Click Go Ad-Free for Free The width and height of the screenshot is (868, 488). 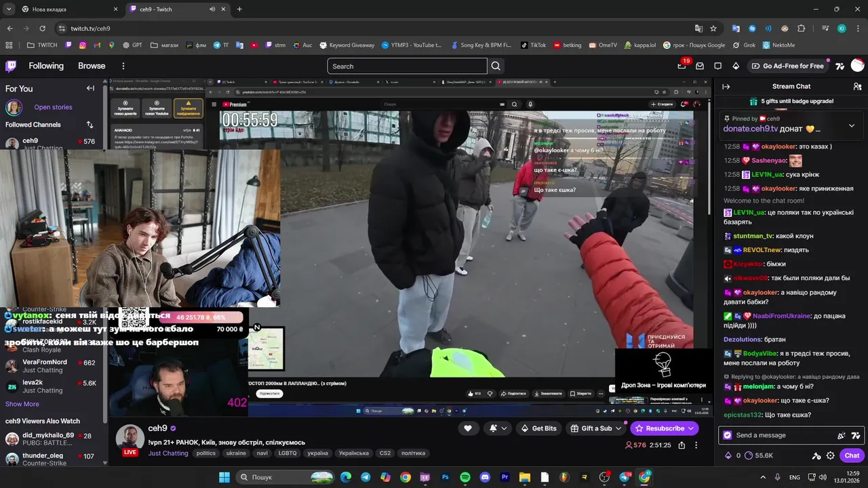[787, 66]
